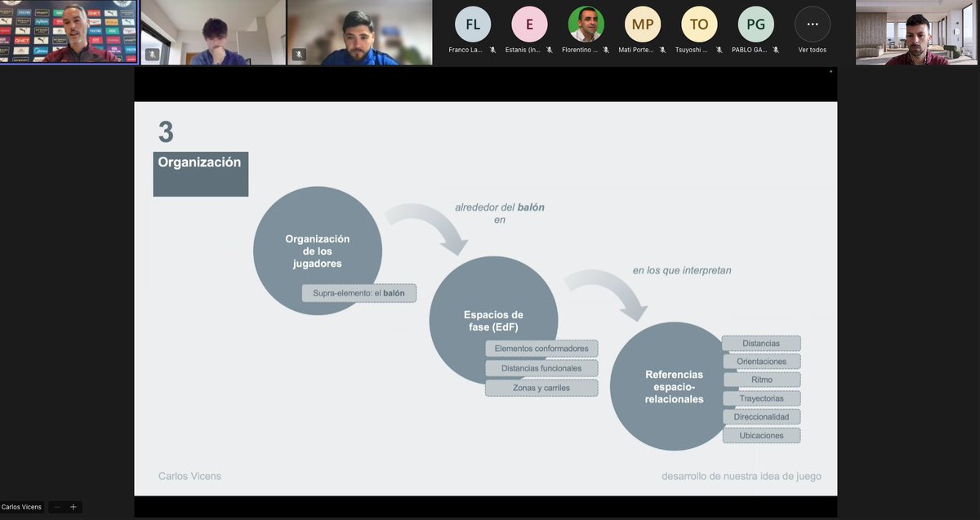Click muted mic icon next to Tsuyoshi
Screen dimensions: 980x520
click(x=719, y=50)
